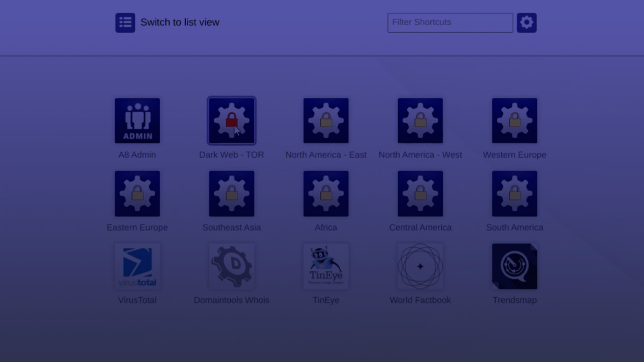Click the Trendsmap label text
The width and height of the screenshot is (644, 362).
[x=515, y=300]
